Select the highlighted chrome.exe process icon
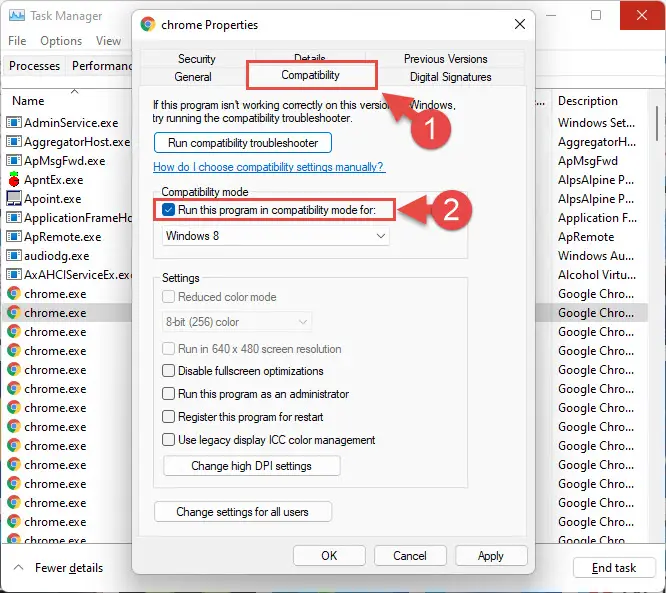666x593 pixels. 14,313
